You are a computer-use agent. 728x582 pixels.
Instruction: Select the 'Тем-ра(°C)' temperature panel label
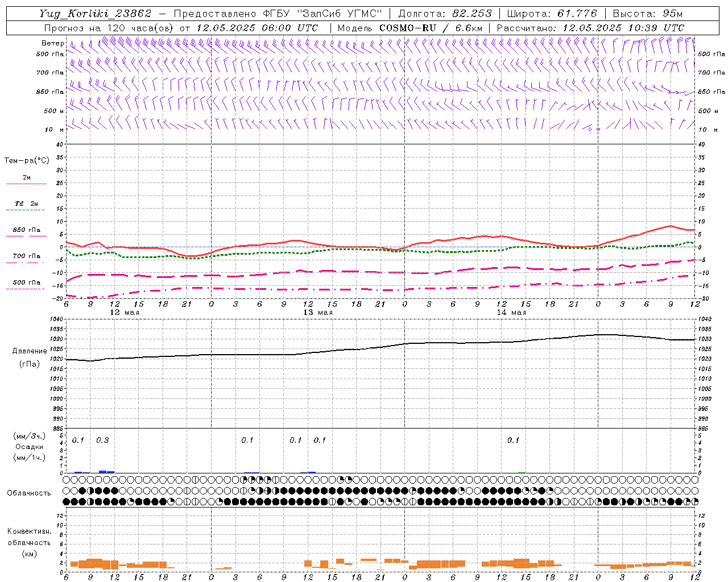click(x=27, y=161)
